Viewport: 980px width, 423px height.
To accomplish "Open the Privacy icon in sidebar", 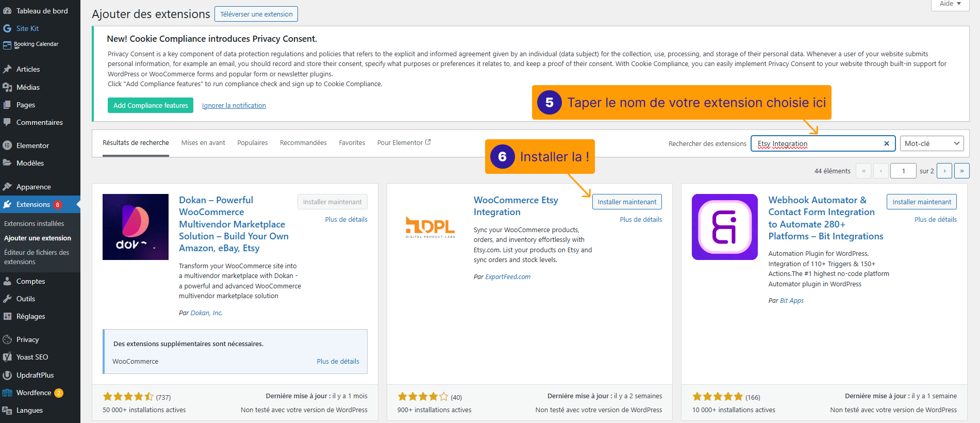I will (7, 339).
